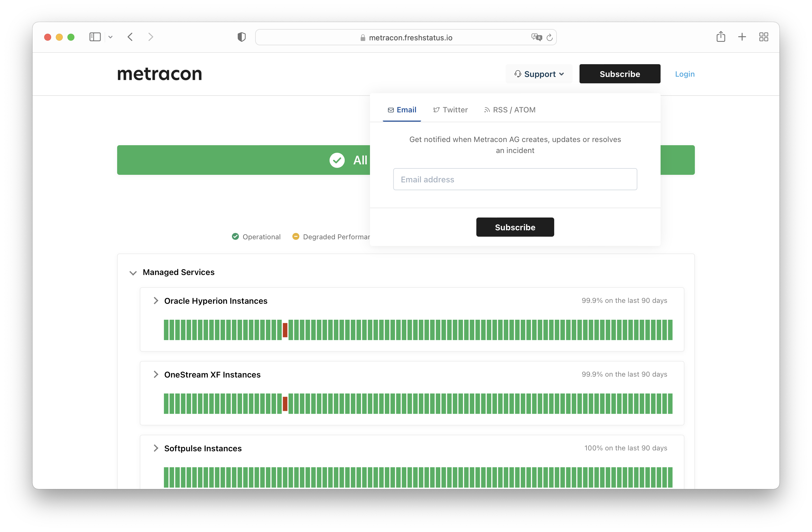Click the "Managed Services" heading text

coord(178,272)
